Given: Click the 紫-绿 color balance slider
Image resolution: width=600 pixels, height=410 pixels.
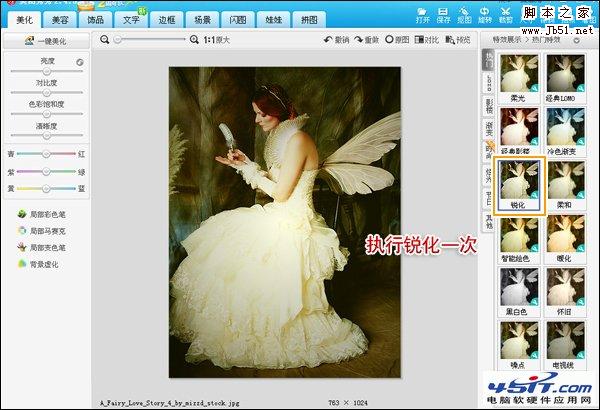Looking at the screenshot, I should pos(46,172).
